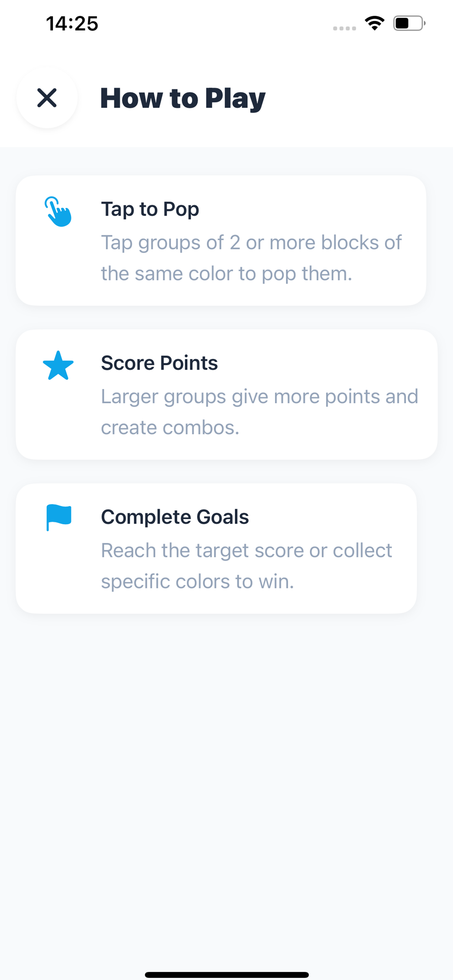This screenshot has width=453, height=980.
Task: Tap the Wi-Fi status icon
Action: click(375, 23)
